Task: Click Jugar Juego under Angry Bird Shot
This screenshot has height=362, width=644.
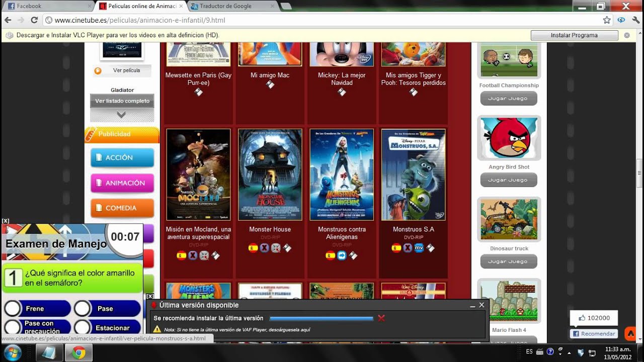Action: pos(508,180)
